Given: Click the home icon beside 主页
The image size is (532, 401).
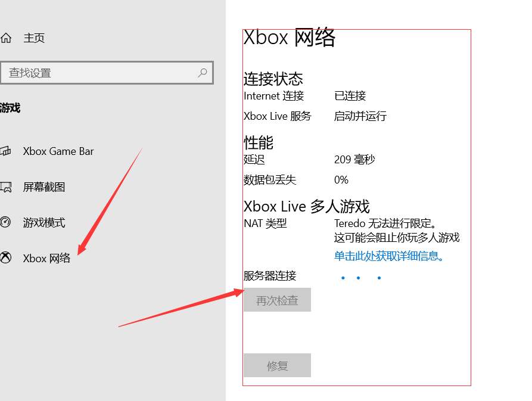Looking at the screenshot, I should (x=6, y=38).
